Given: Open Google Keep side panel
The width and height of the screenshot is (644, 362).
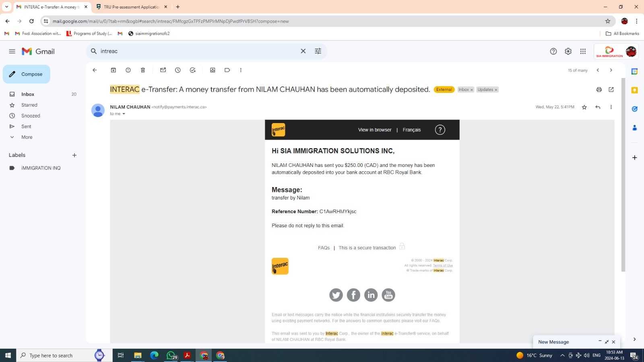Looking at the screenshot, I should point(634,90).
